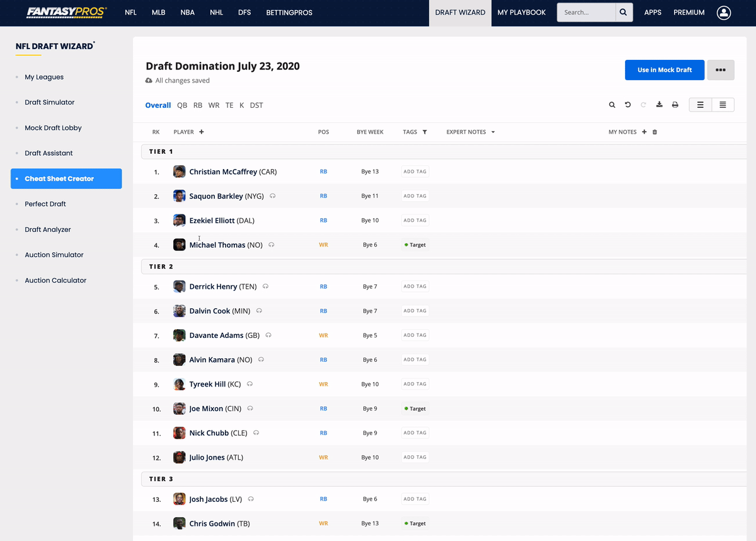Viewport: 756px width, 541px height.
Task: Open the NHL menu
Action: [x=217, y=13]
